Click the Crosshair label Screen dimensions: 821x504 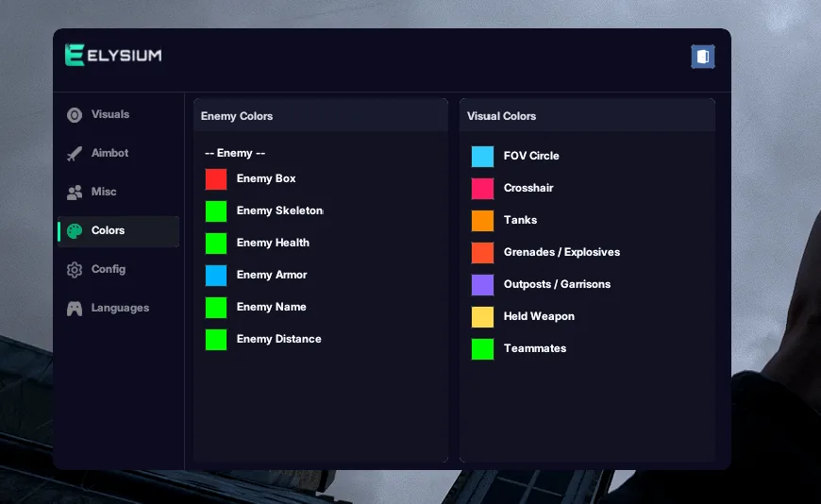[528, 188]
